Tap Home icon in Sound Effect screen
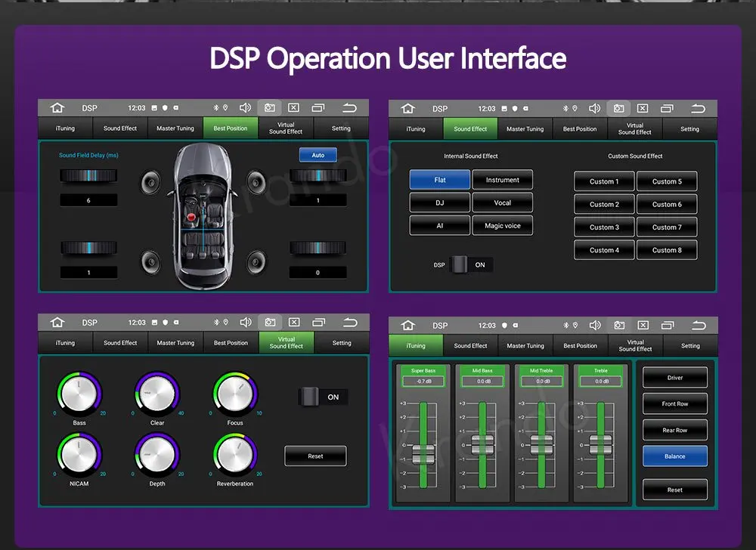Screen dimensions: 756x550 tap(408, 108)
